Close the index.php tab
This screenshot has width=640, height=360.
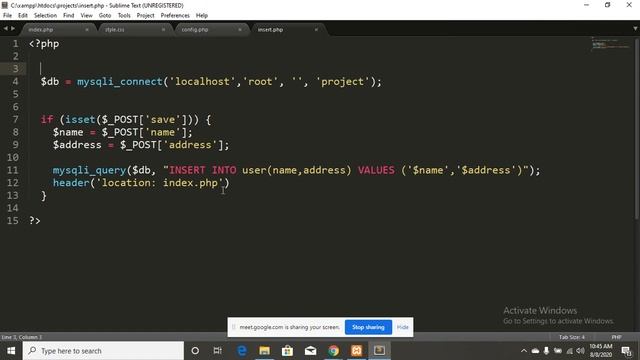click(87, 30)
